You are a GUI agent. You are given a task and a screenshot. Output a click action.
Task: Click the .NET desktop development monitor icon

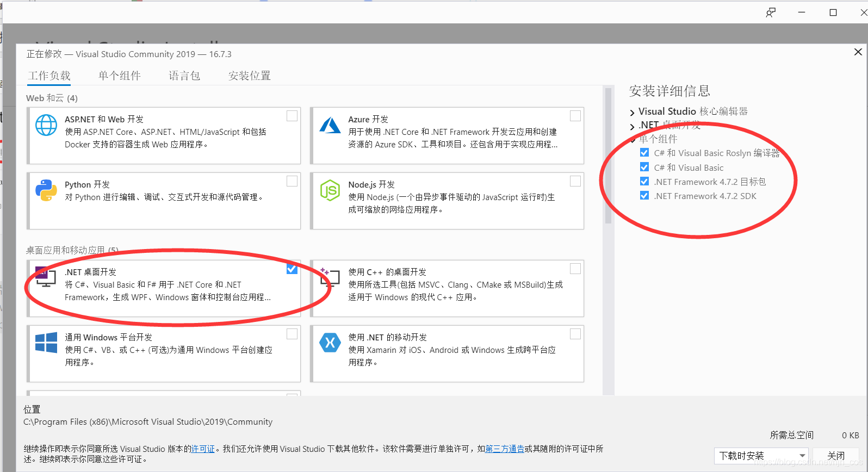point(46,277)
